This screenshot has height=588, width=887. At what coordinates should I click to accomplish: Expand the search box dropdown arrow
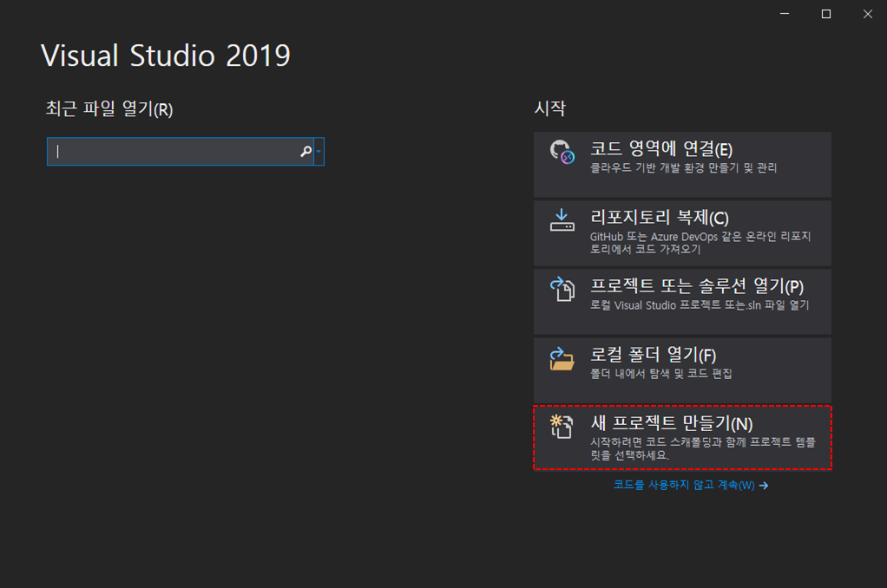(x=319, y=152)
